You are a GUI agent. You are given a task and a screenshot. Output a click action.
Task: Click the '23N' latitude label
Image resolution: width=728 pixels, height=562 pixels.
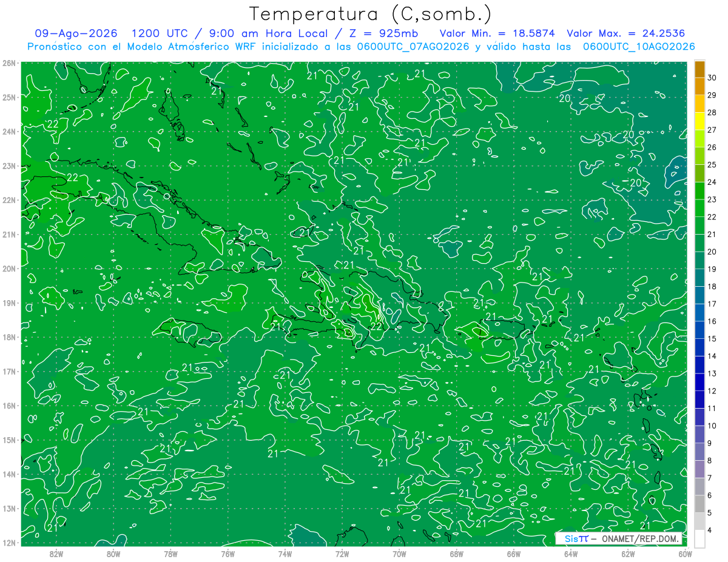pyautogui.click(x=9, y=166)
